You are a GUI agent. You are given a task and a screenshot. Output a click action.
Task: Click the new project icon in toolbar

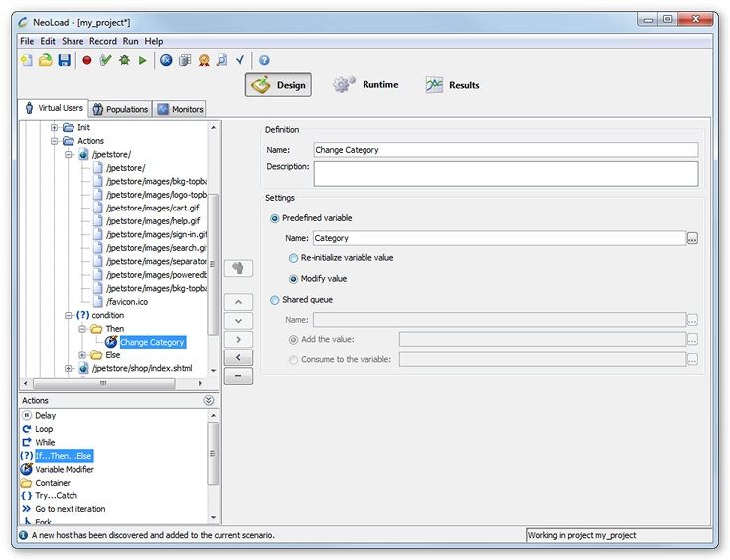pyautogui.click(x=27, y=61)
